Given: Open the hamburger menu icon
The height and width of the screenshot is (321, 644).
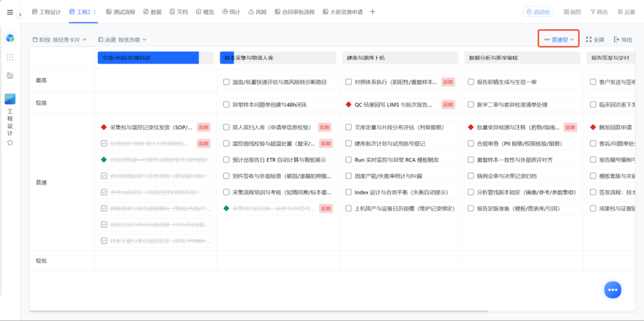Looking at the screenshot, I should (x=10, y=13).
